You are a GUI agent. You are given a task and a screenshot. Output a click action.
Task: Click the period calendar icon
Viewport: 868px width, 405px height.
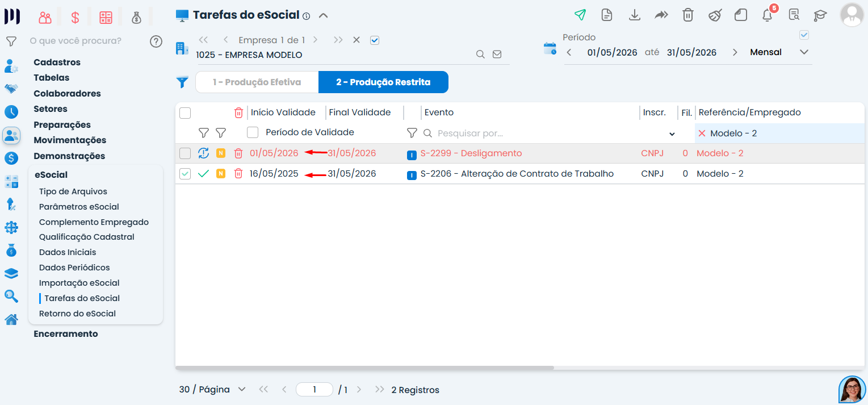550,48
